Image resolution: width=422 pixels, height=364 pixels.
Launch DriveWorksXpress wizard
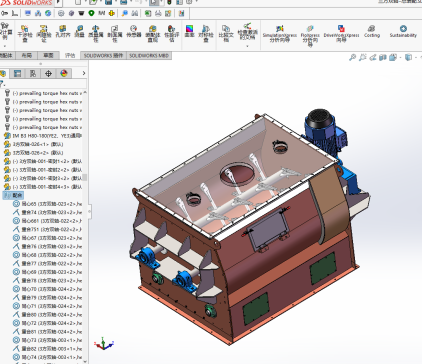pyautogui.click(x=341, y=33)
